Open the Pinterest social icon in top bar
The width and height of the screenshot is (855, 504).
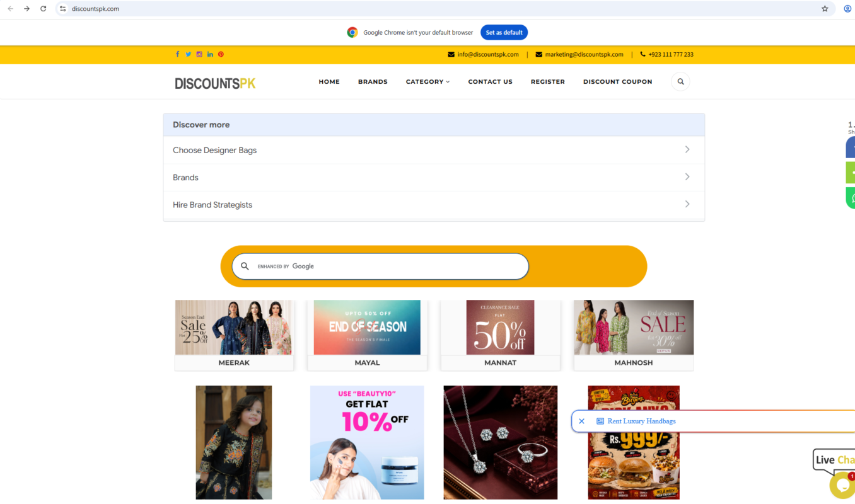(221, 54)
